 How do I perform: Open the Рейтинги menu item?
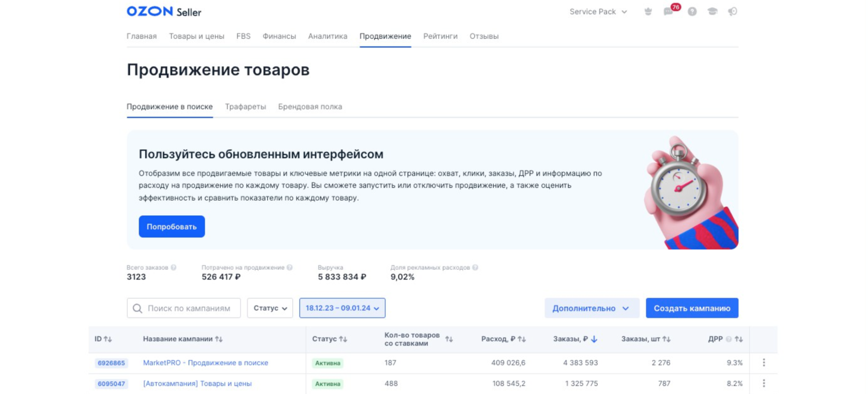(440, 36)
